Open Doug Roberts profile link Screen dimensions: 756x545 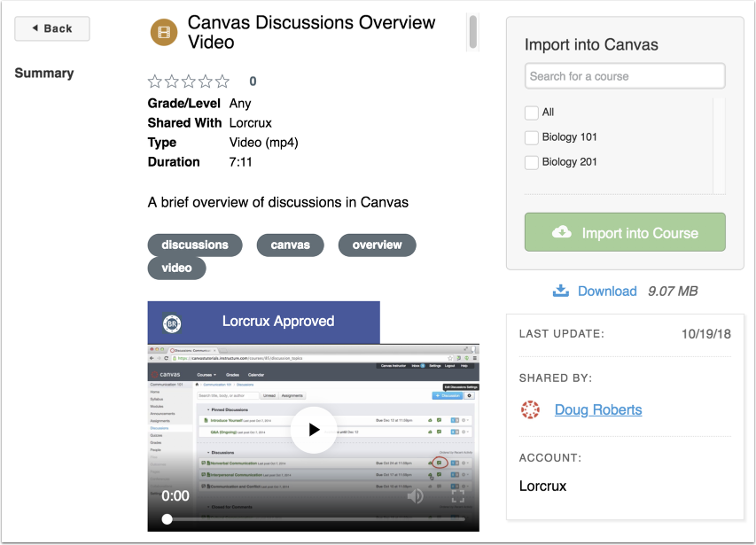click(x=598, y=409)
